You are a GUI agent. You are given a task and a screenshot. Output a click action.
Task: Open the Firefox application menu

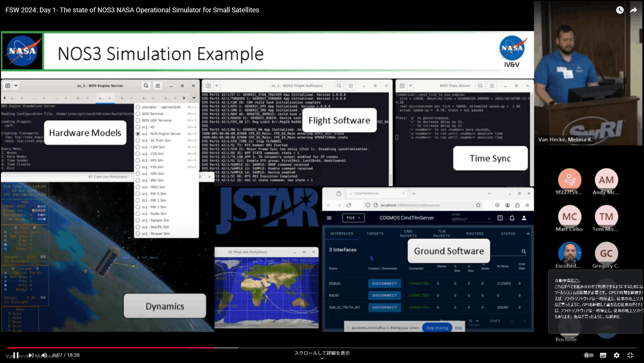coord(527,205)
